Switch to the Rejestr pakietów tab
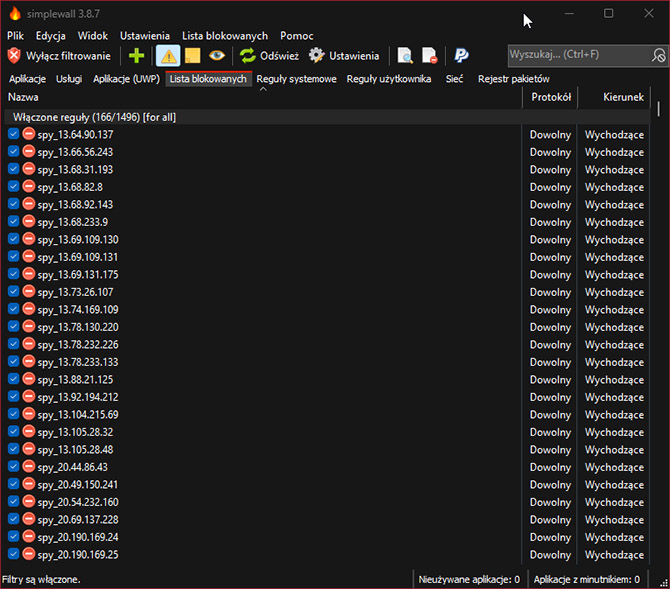This screenshot has width=670, height=589. pyautogui.click(x=514, y=79)
